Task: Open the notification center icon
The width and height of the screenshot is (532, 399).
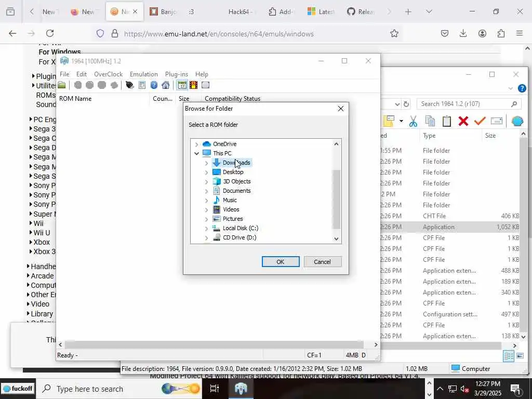Action: click(x=515, y=389)
